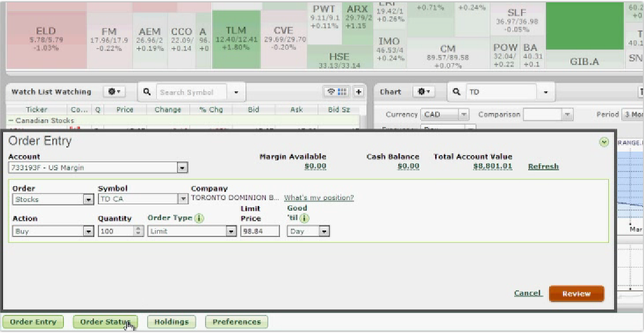Screen dimensions: 644x333
Task: Sort watch list by Bid column
Action: tap(254, 109)
